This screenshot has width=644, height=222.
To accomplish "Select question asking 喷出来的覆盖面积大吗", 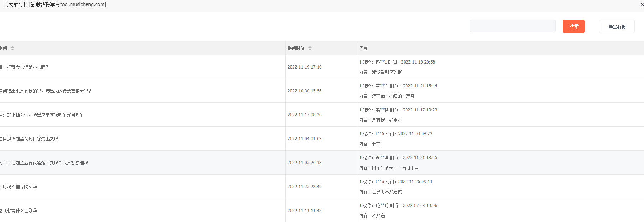I will pyautogui.click(x=46, y=91).
